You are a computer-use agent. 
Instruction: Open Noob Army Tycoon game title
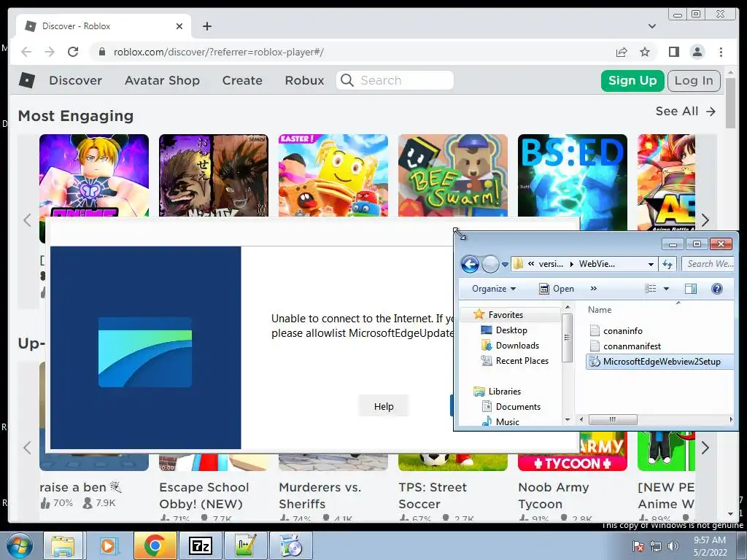tap(554, 495)
